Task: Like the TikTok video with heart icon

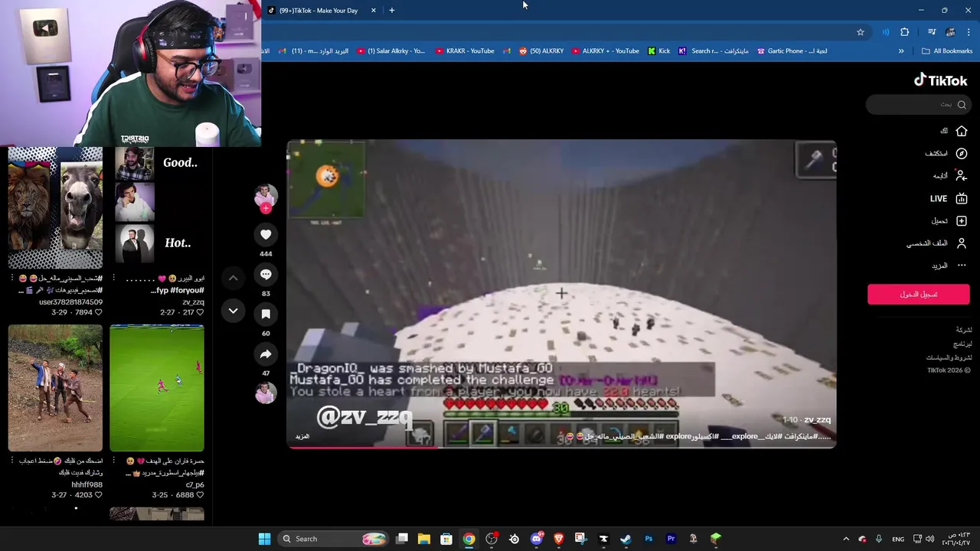Action: click(x=266, y=235)
